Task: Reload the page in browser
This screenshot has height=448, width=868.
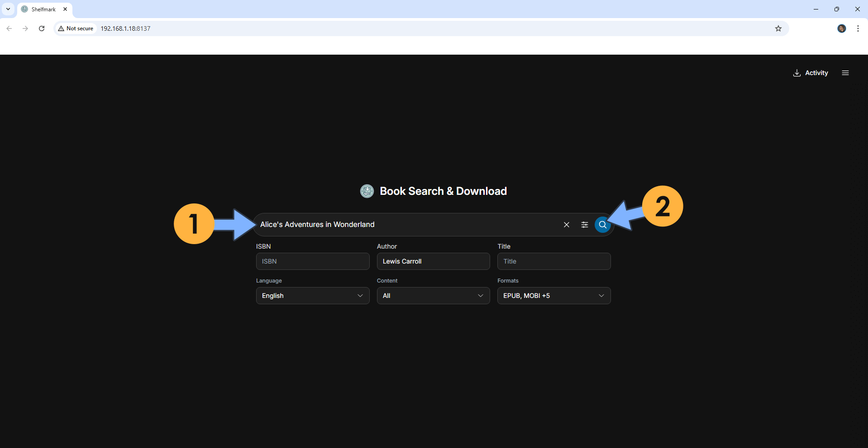Action: pos(42,28)
